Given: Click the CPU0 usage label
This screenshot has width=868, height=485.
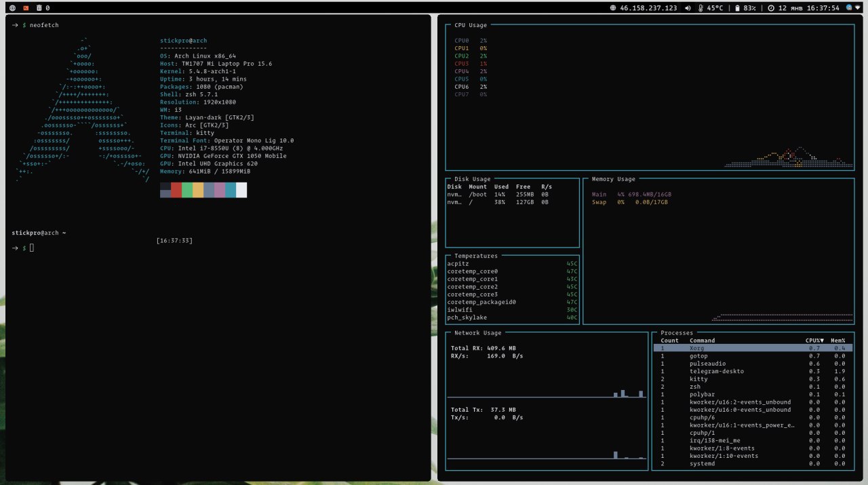Looking at the screenshot, I should pyautogui.click(x=461, y=41).
